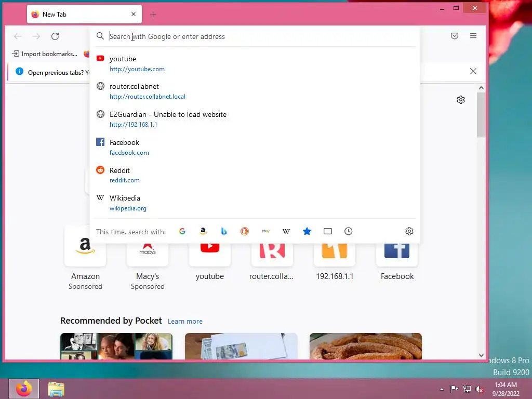The height and width of the screenshot is (399, 532).
Task: Click Learn more link beside Pocket
Action: coord(185,321)
